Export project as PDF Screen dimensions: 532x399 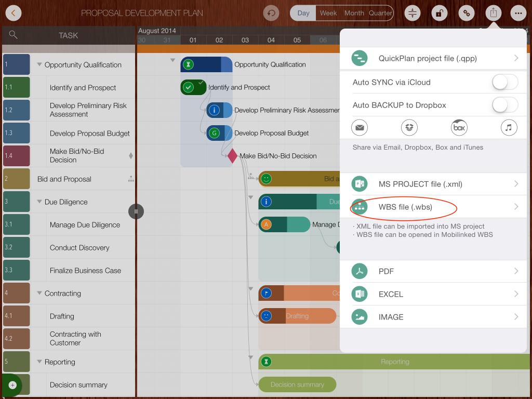point(386,271)
